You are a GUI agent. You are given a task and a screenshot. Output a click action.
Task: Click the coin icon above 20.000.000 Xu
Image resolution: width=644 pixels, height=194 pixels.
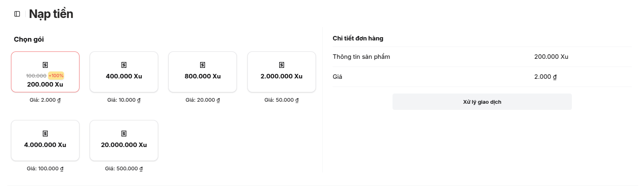124,134
